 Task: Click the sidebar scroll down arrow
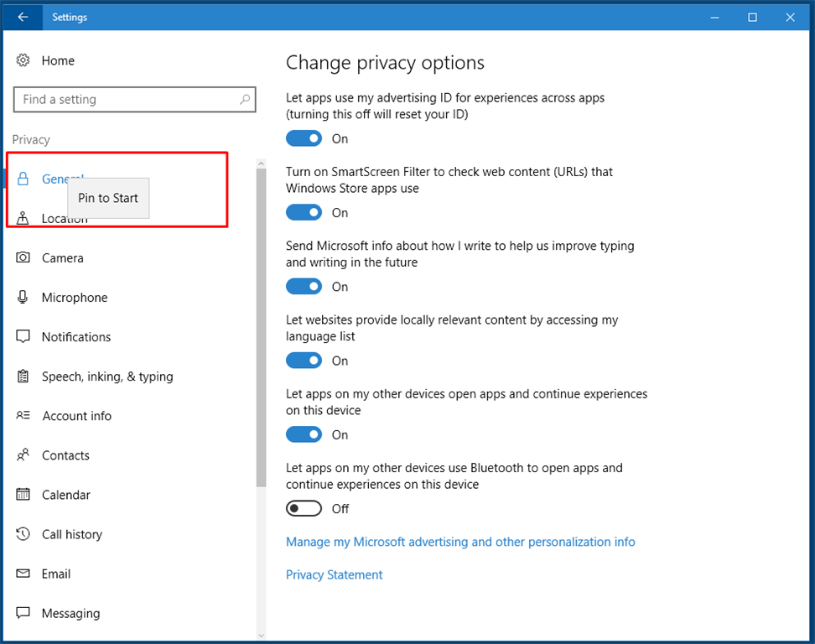tap(261, 635)
